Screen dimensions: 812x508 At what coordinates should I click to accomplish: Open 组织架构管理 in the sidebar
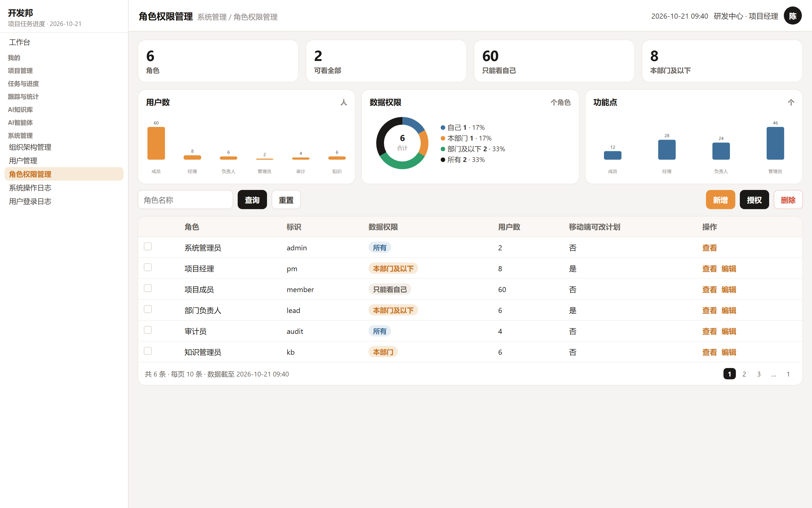[x=64, y=147]
